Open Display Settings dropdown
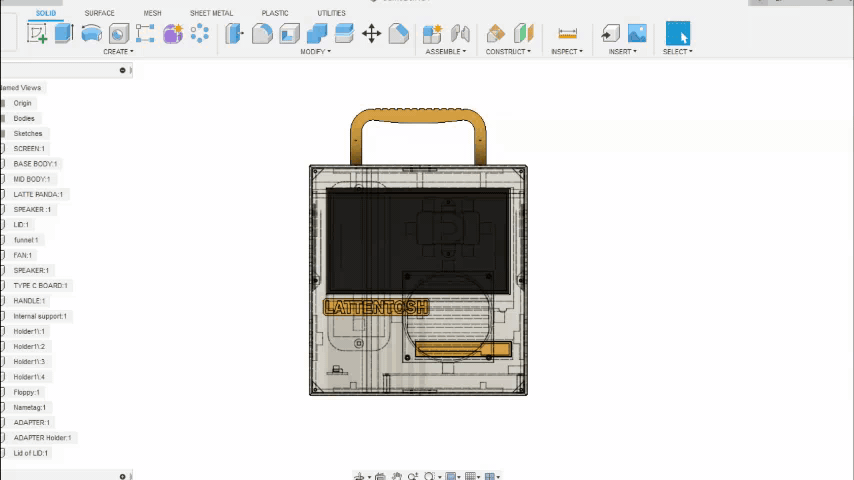 pyautogui.click(x=452, y=477)
